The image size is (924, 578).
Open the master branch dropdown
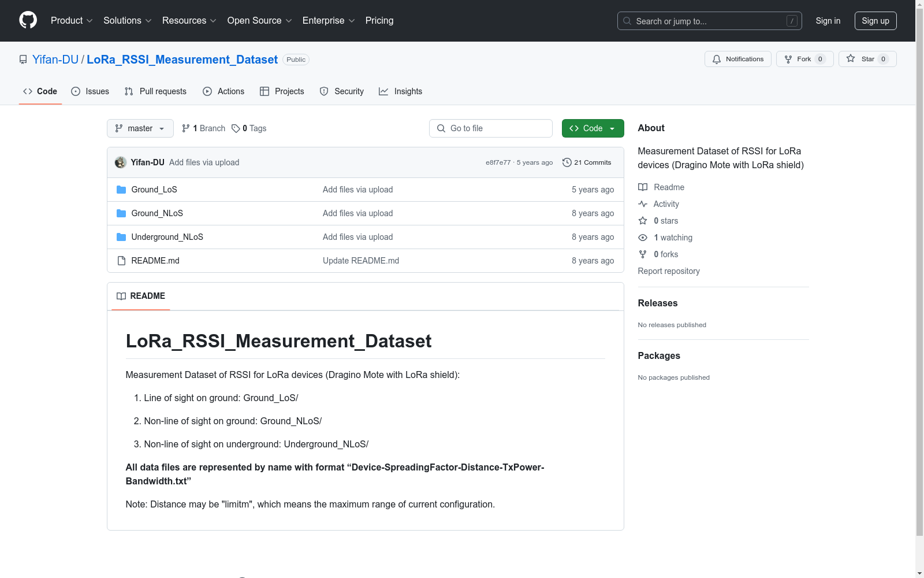(140, 128)
